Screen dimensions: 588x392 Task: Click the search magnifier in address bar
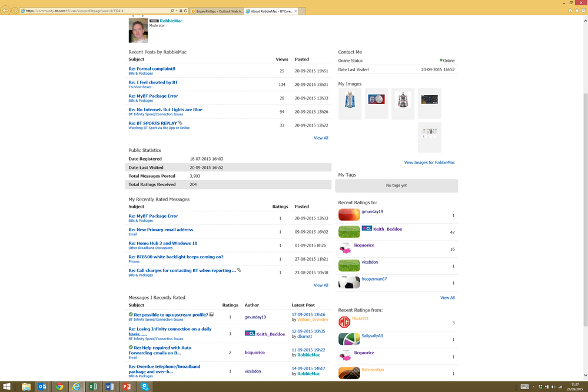point(172,11)
